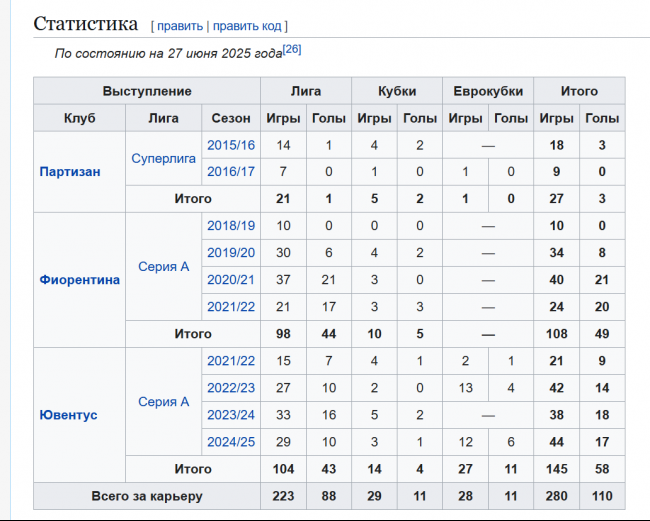Screen dimensions: 650x521
Task: Open the Фиорентина club link
Action: [x=80, y=280]
